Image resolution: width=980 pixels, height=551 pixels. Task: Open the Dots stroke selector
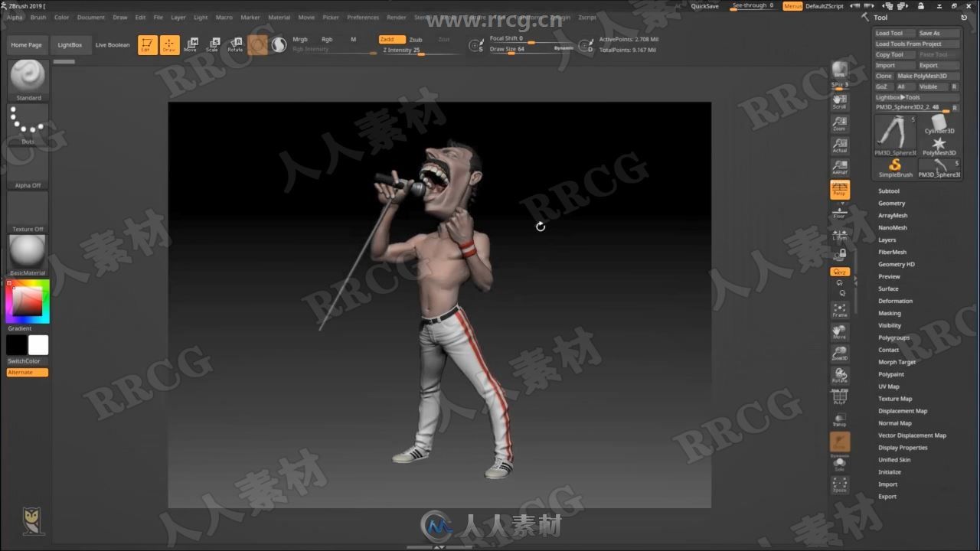(x=28, y=125)
